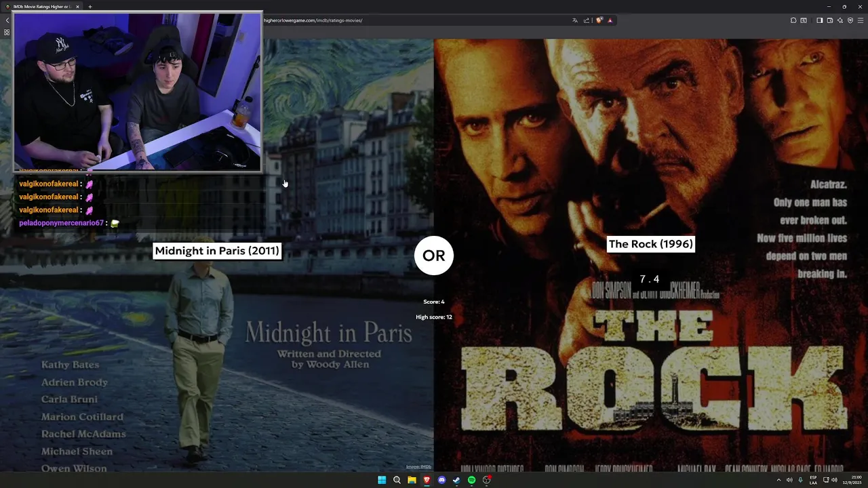
Task: Click the address bar URL field
Action: point(414,20)
